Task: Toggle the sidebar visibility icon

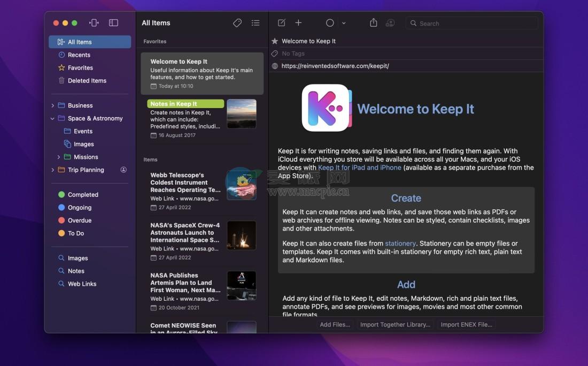Action: pos(114,23)
